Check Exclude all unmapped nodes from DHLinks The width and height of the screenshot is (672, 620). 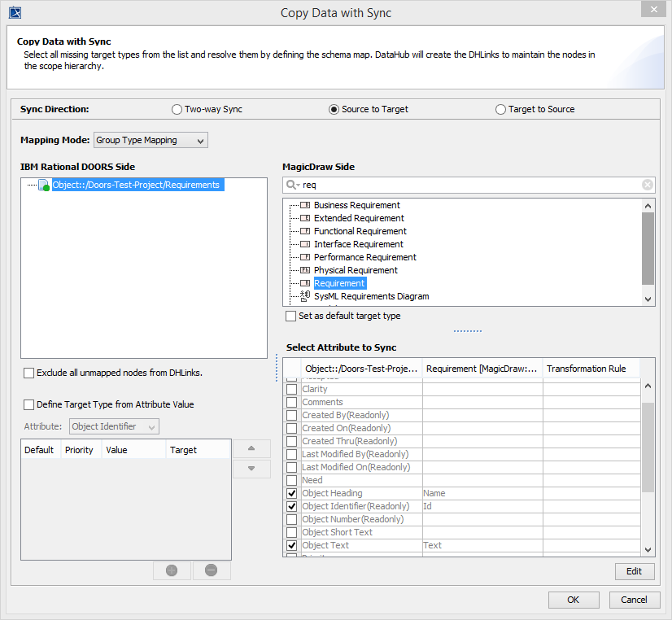click(x=29, y=373)
